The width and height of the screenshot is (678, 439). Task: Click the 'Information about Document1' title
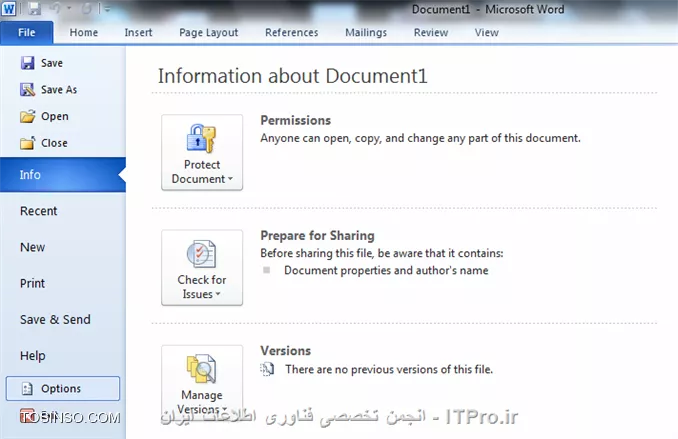click(293, 76)
